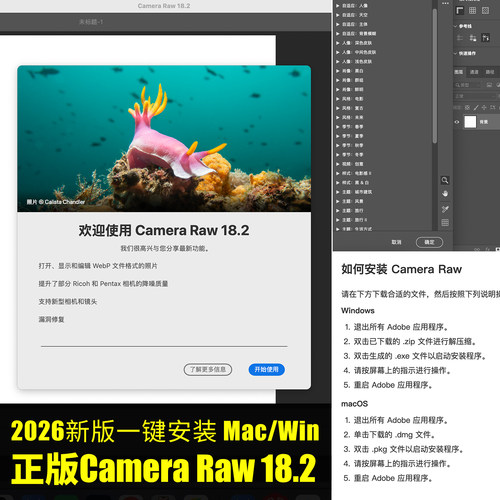Expand the 风格: 电影 preset group
The height and width of the screenshot is (500, 500).
(x=337, y=99)
